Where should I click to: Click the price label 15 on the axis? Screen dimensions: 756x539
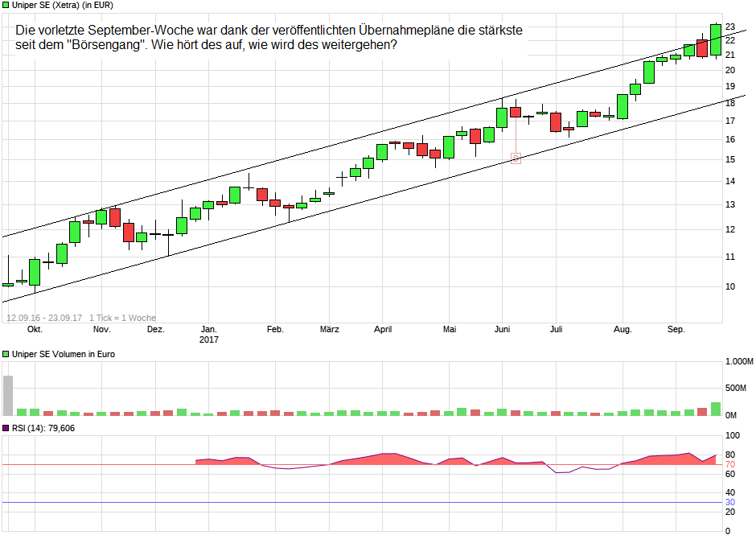pos(730,159)
